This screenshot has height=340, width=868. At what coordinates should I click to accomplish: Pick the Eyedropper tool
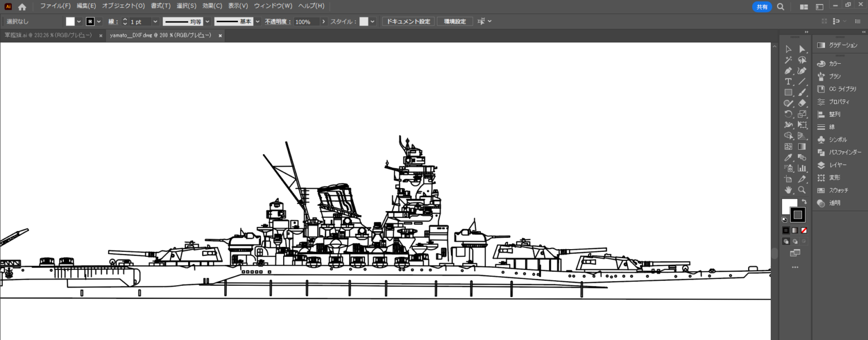click(788, 158)
